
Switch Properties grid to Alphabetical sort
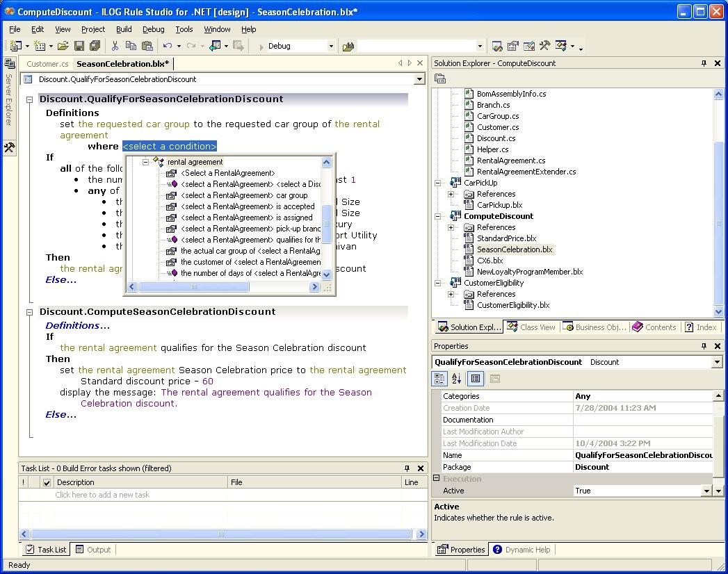pos(456,379)
